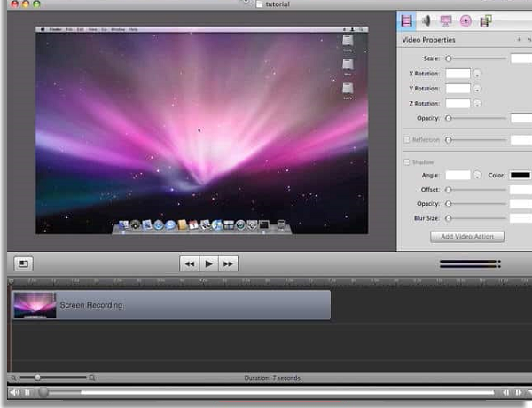Click the timeline zoom slider
The width and height of the screenshot is (532, 408).
coord(49,378)
